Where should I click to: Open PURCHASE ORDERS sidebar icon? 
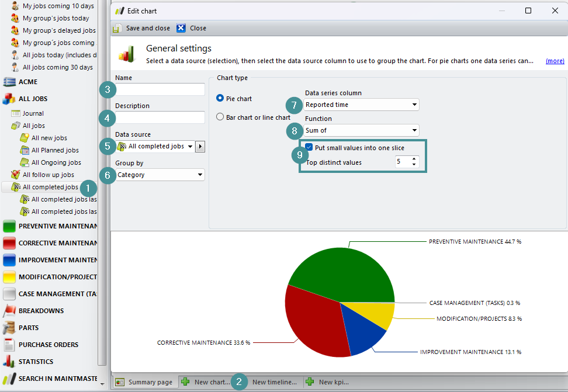(9, 345)
